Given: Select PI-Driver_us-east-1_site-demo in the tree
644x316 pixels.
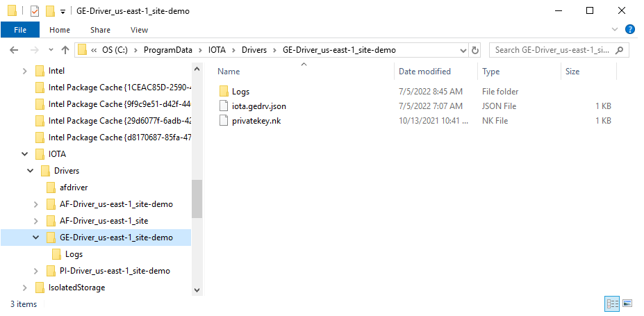Looking at the screenshot, I should click(x=115, y=271).
